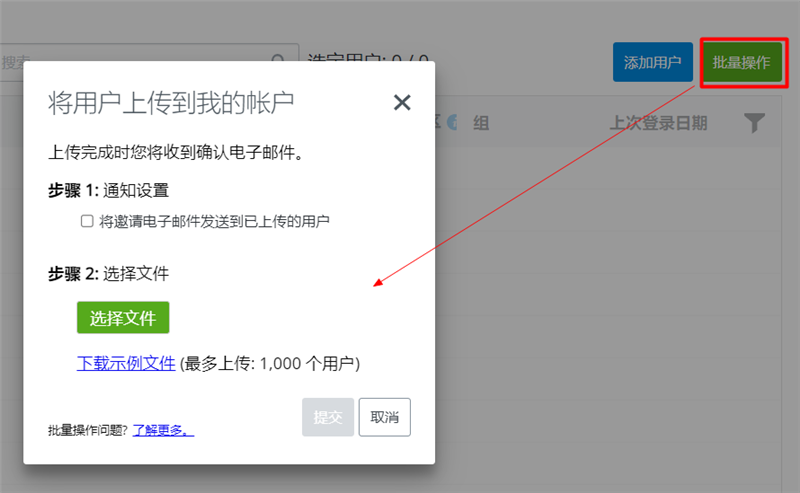Click the blue info icon beside 组
This screenshot has height=493, width=800.
(452, 122)
